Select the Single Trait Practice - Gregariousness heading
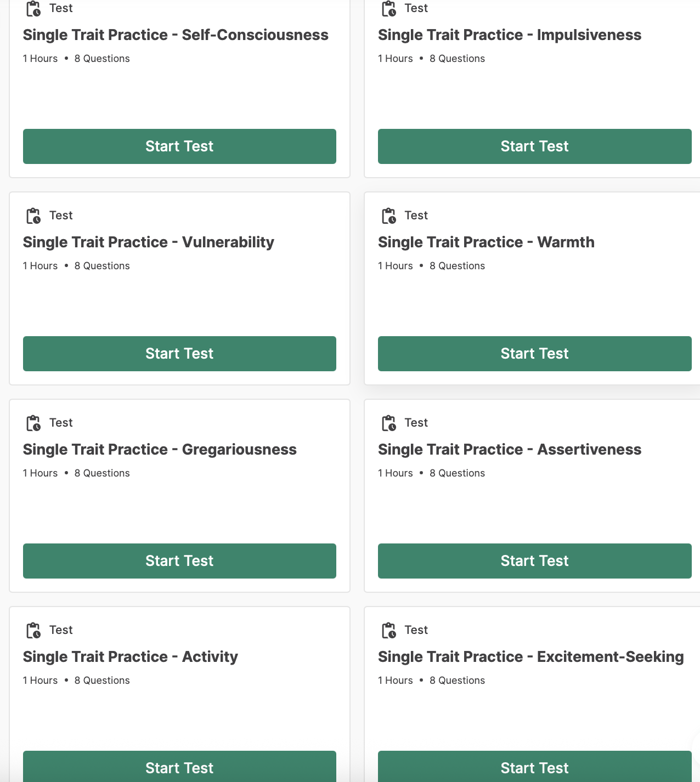The width and height of the screenshot is (700, 782). 160,450
